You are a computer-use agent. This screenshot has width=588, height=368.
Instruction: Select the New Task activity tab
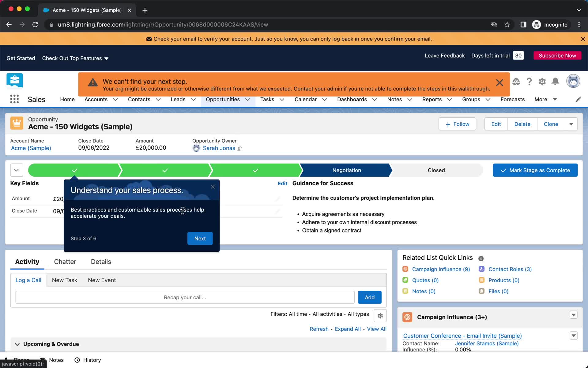[x=65, y=280]
